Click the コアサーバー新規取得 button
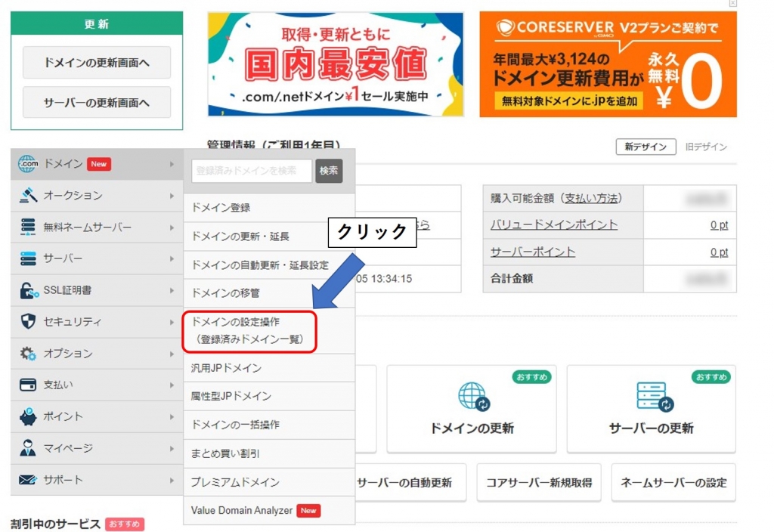The image size is (774, 532). point(539,483)
